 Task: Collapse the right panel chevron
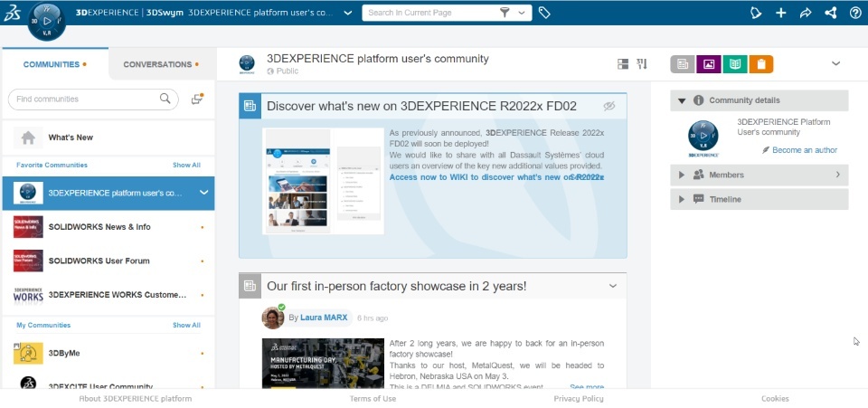(835, 63)
